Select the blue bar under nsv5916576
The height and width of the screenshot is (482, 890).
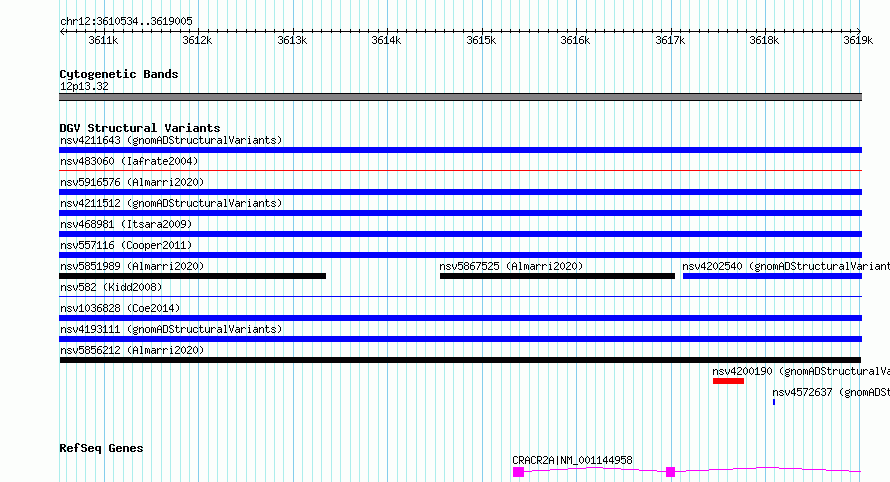coord(460,192)
